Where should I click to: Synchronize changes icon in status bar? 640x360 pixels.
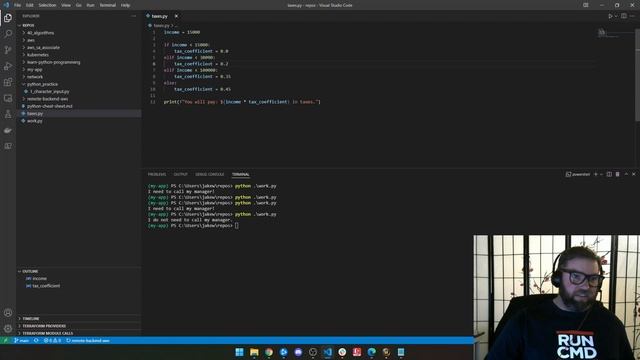click(36, 340)
